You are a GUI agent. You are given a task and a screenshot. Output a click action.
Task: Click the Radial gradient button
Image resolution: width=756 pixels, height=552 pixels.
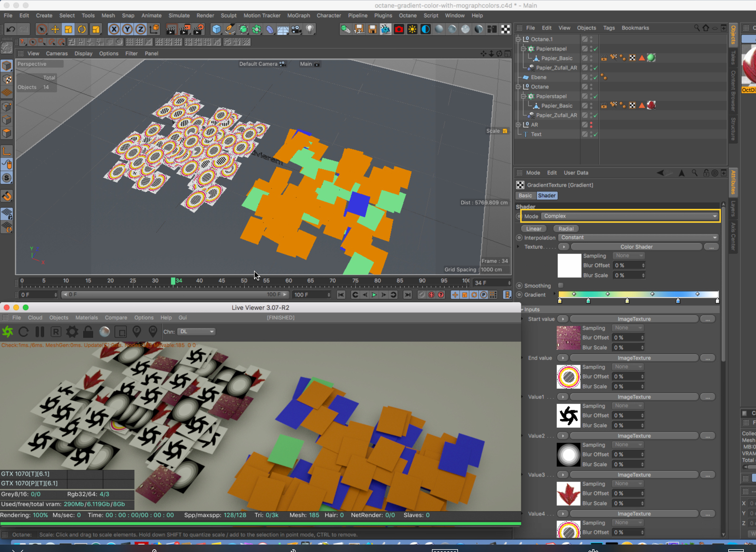[566, 229]
